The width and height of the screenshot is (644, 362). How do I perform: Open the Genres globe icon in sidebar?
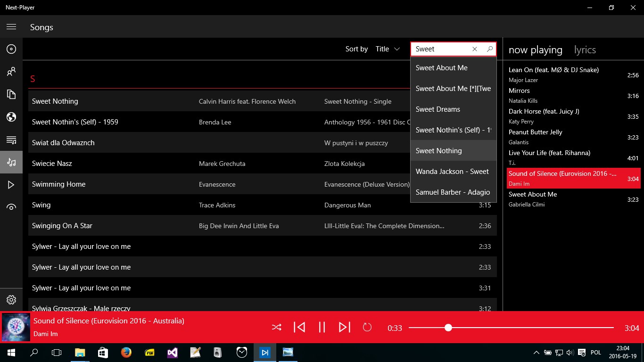(11, 117)
